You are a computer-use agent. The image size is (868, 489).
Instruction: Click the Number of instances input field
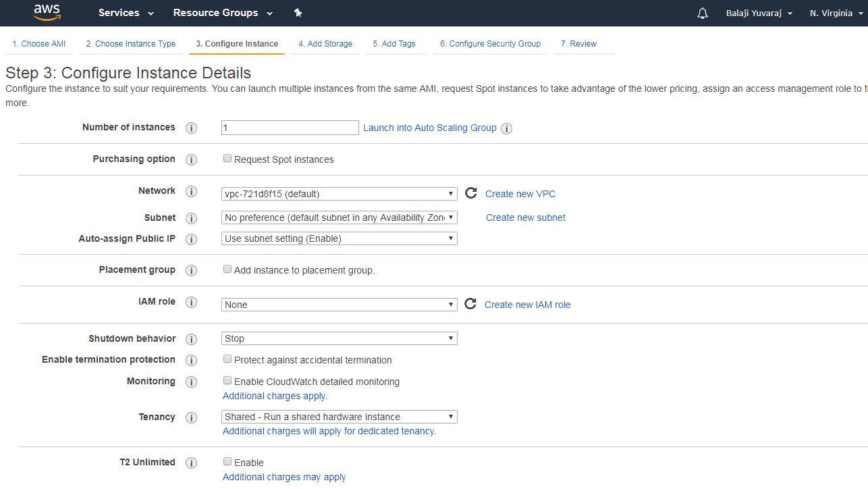coord(290,128)
